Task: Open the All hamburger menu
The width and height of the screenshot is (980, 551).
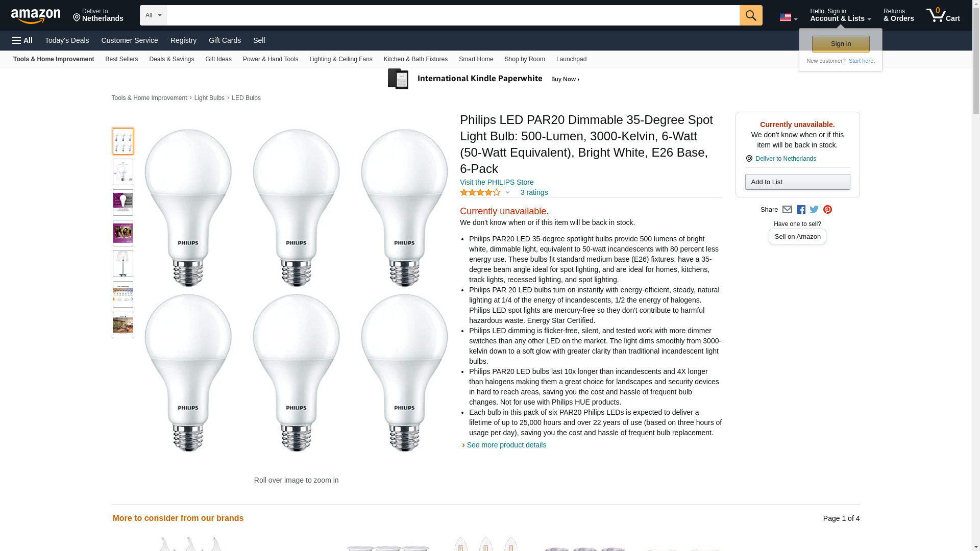Action: [22, 40]
